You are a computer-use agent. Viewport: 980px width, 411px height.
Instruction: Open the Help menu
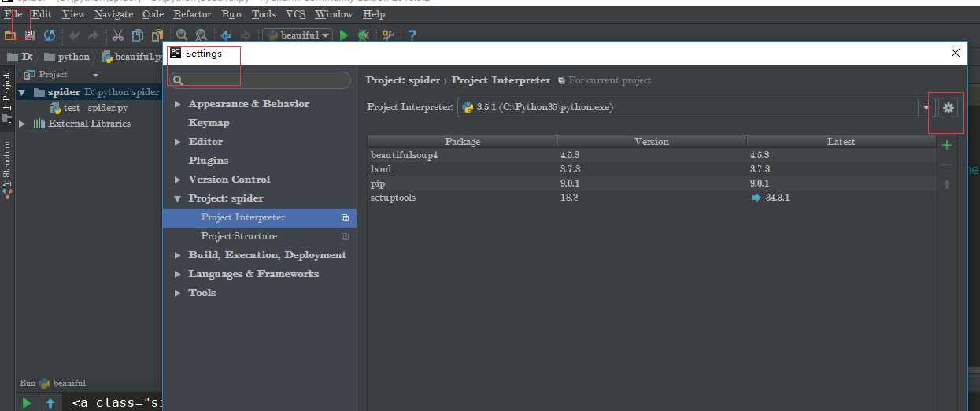click(x=374, y=14)
